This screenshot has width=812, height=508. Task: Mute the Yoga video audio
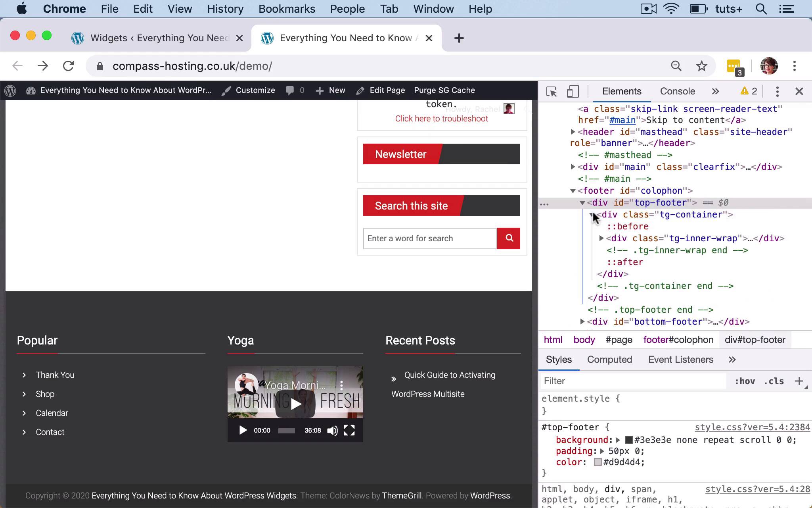[332, 431]
